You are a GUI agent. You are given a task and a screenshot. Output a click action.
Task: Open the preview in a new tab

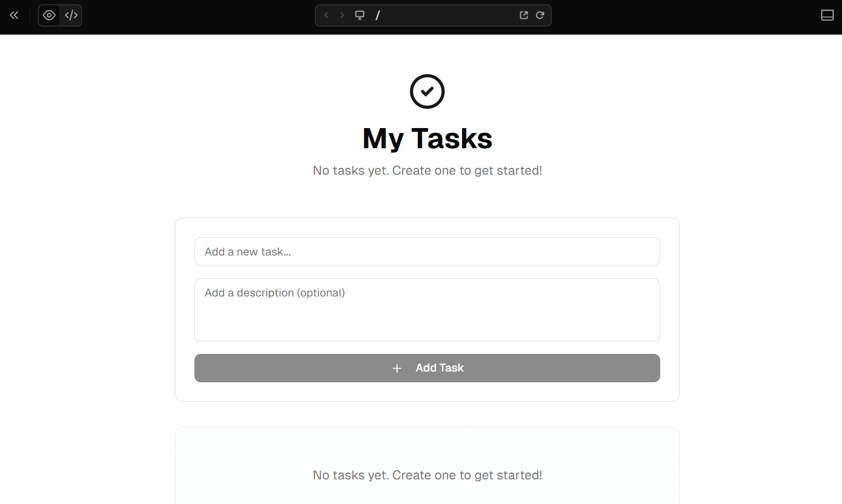click(x=524, y=15)
